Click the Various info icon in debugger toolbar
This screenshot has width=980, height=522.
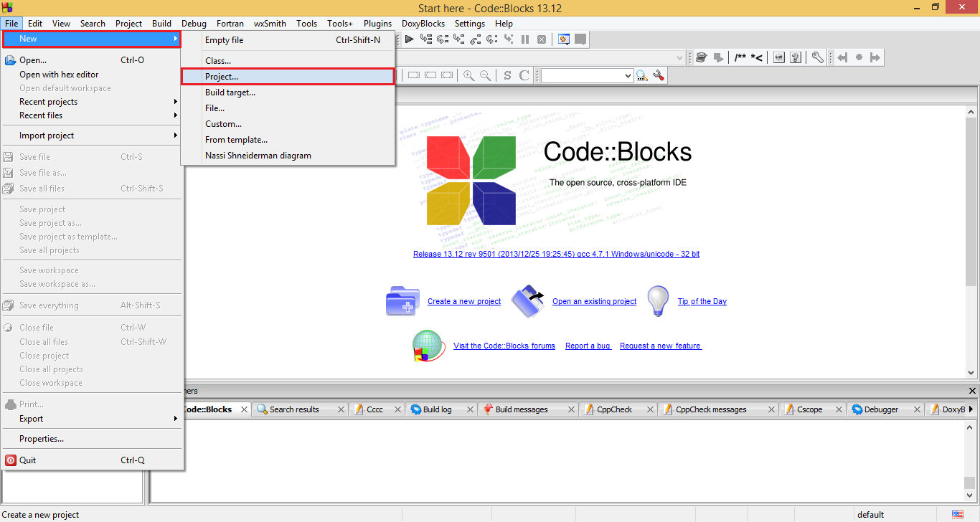[580, 39]
